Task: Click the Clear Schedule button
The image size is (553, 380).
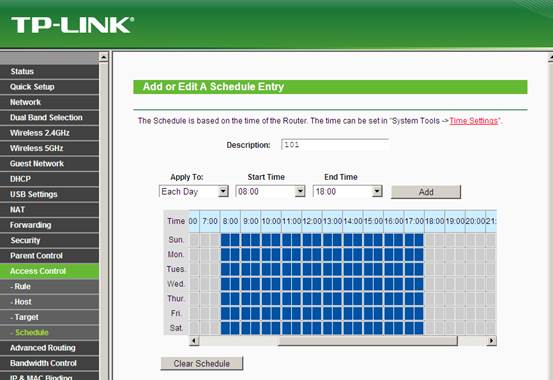Action: tap(202, 363)
